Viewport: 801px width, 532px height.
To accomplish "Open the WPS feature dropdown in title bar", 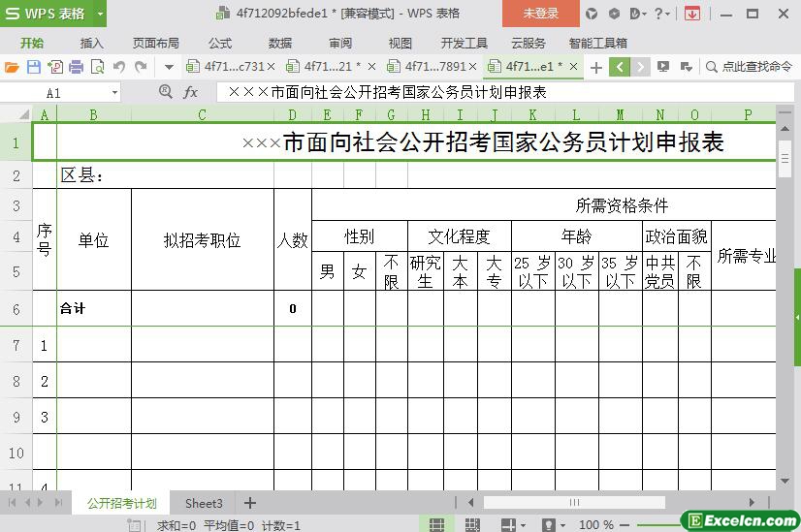I will [x=638, y=14].
